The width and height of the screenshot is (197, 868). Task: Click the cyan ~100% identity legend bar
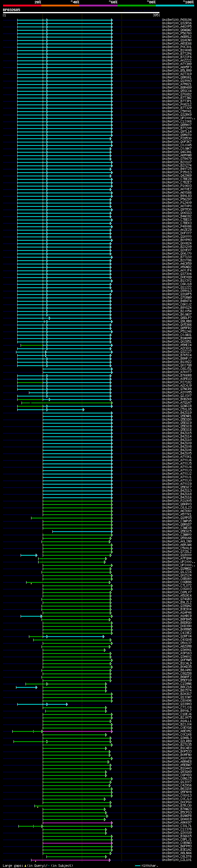tap(175, 6)
